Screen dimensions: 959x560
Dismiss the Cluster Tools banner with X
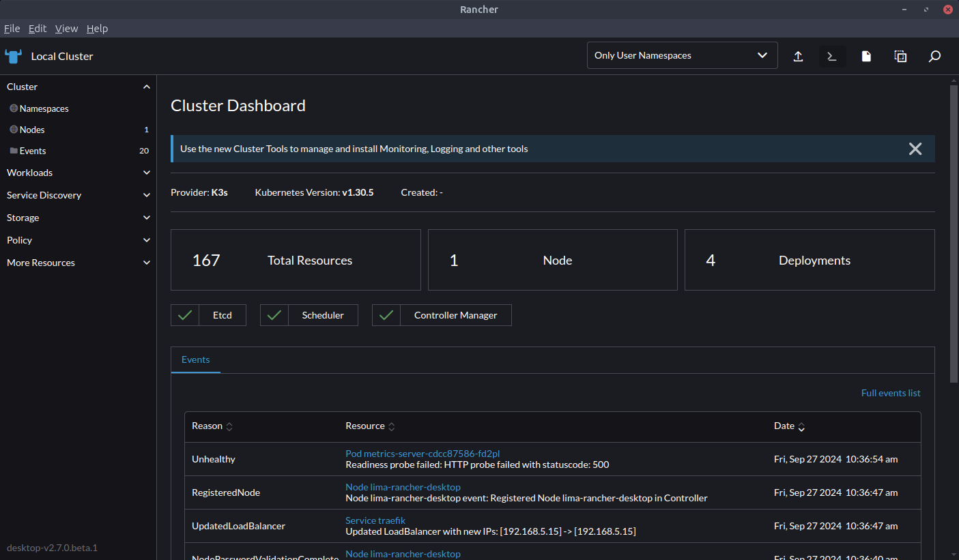915,149
